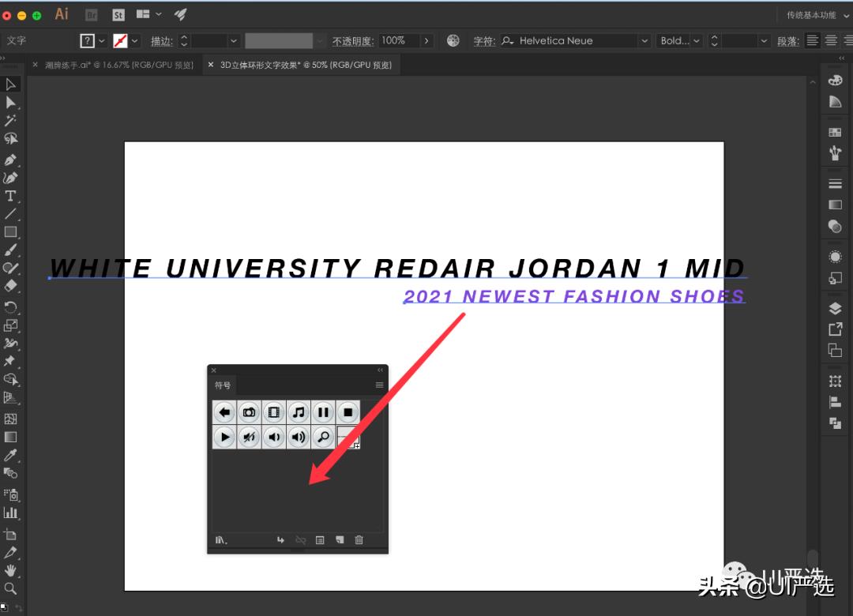The width and height of the screenshot is (853, 616).
Task: Choose the Rectangle tool
Action: (10, 232)
